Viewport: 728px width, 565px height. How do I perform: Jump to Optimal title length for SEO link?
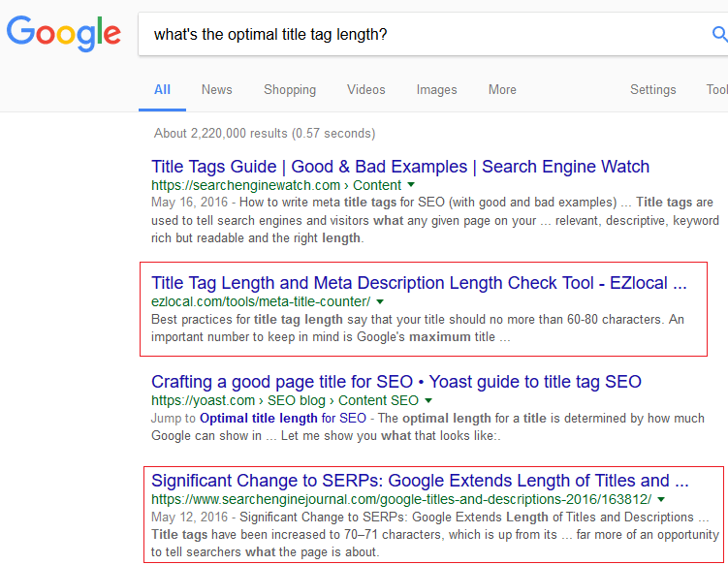coord(283,419)
